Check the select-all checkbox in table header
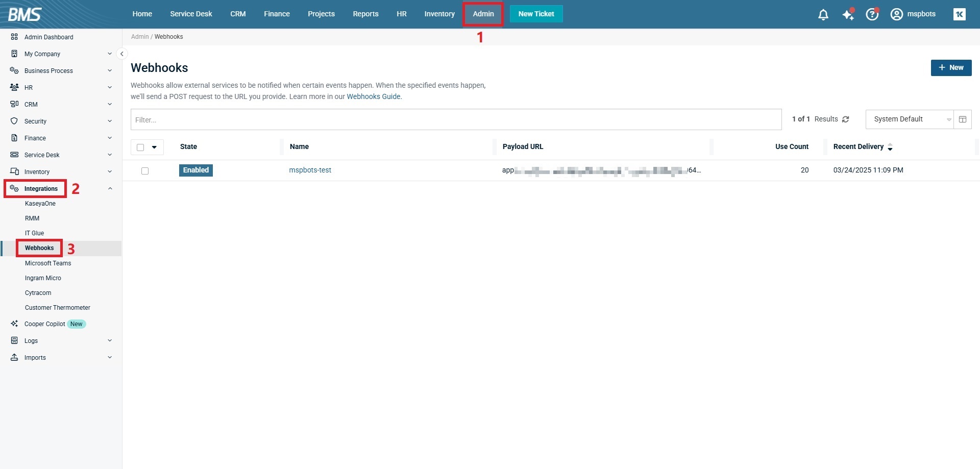The width and height of the screenshot is (980, 469). pyautogui.click(x=140, y=147)
